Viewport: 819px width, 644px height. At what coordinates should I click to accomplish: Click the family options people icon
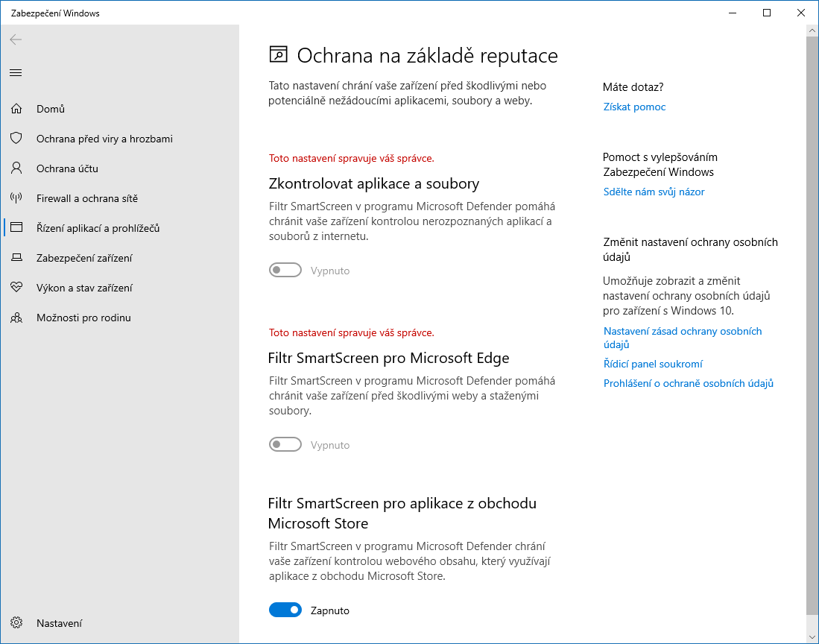pyautogui.click(x=16, y=318)
